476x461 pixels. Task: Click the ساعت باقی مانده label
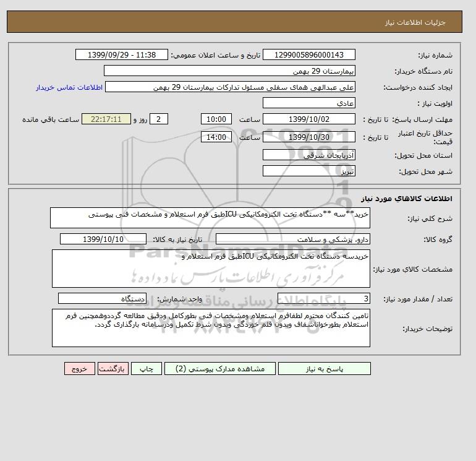[51, 119]
